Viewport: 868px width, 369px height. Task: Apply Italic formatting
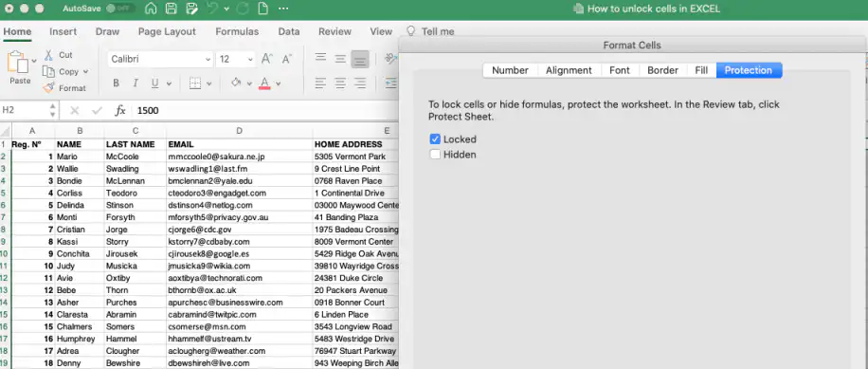136,83
